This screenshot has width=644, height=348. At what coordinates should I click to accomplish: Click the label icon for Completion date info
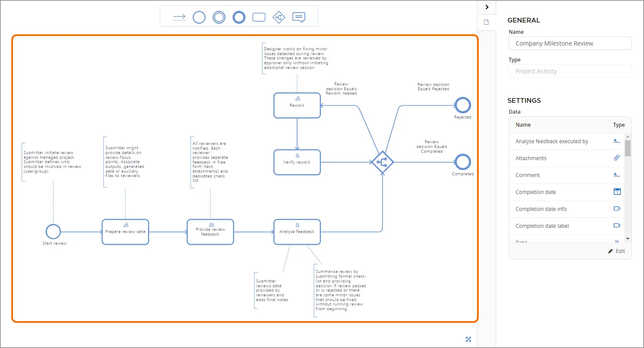(x=617, y=209)
